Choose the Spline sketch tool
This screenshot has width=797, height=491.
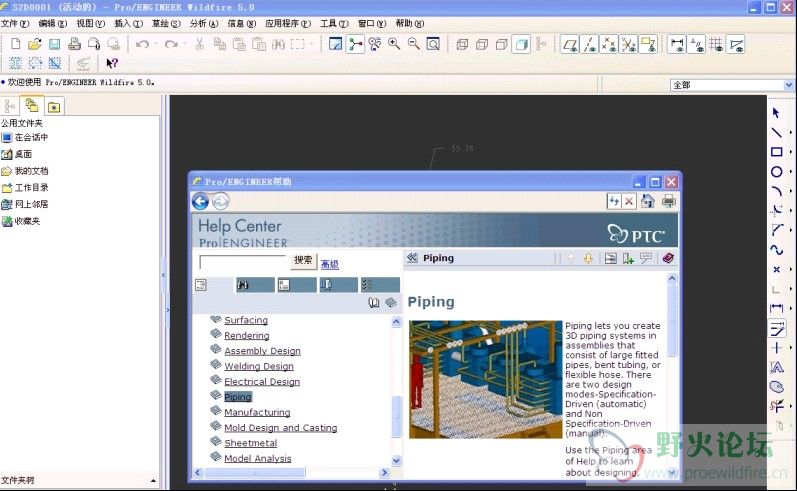click(776, 250)
